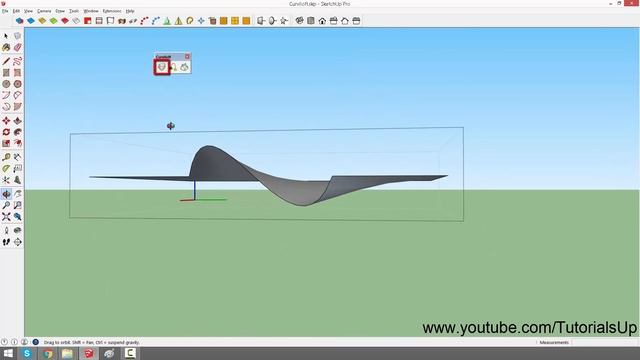Viewport: 640px width, 360px height.
Task: Select the Arc tool
Action: coord(6,96)
